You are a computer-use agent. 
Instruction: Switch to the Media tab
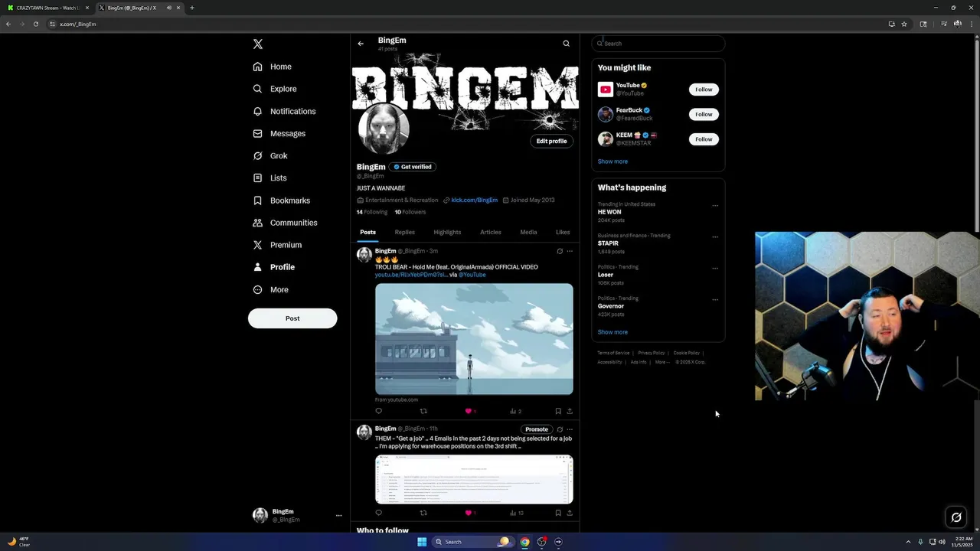[x=528, y=232]
